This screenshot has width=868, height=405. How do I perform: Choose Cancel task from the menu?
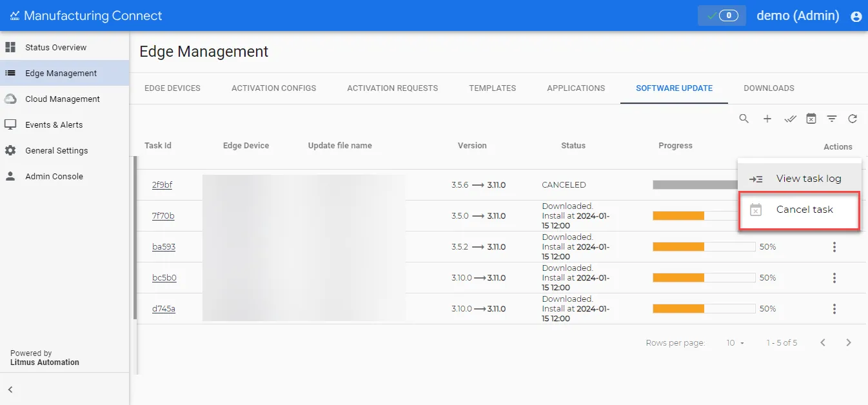point(799,210)
